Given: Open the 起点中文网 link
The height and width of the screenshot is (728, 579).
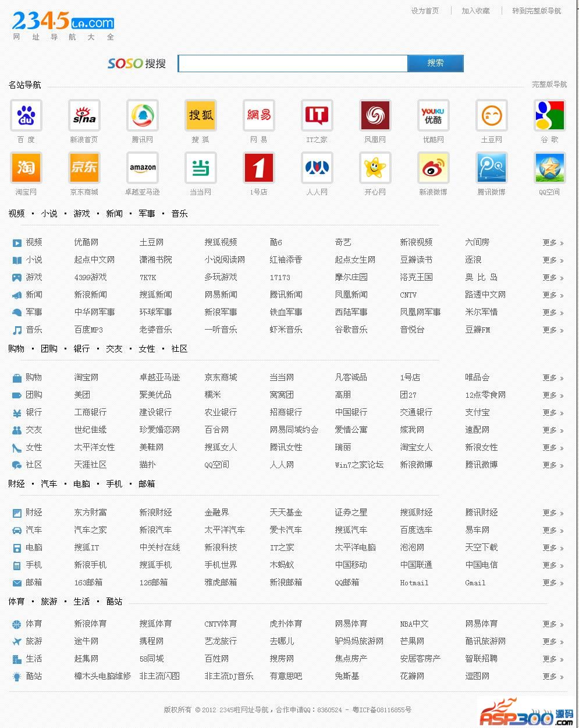Looking at the screenshot, I should [x=94, y=260].
